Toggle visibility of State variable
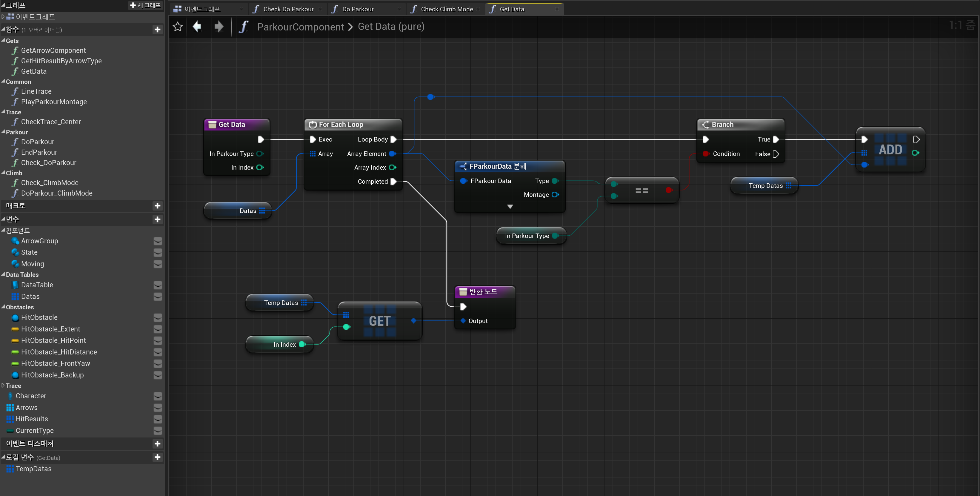The image size is (980, 496). pyautogui.click(x=158, y=252)
